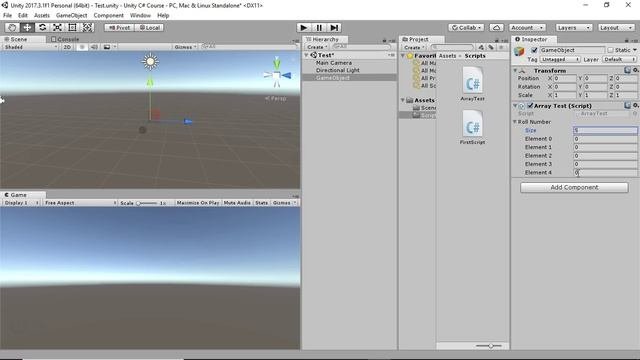This screenshot has height=360, width=640.
Task: Toggle Stats in Game view
Action: pyautogui.click(x=262, y=202)
